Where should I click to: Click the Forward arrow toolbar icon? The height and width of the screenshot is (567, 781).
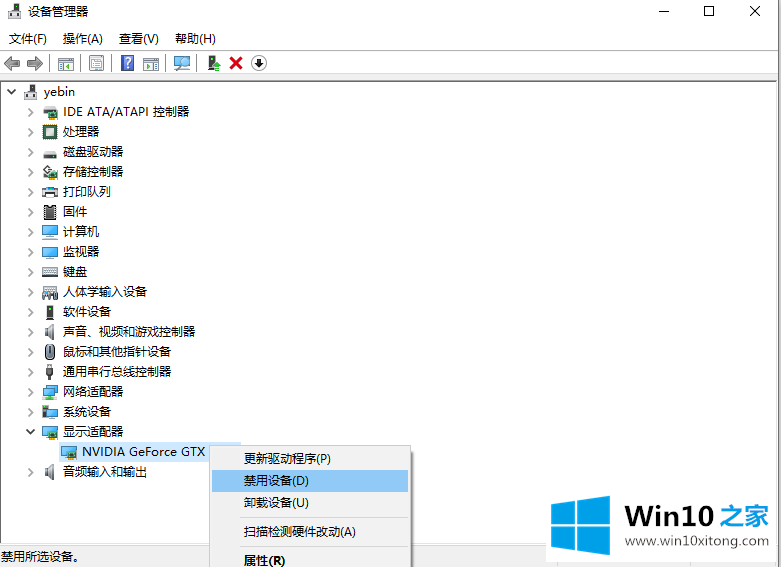(34, 63)
